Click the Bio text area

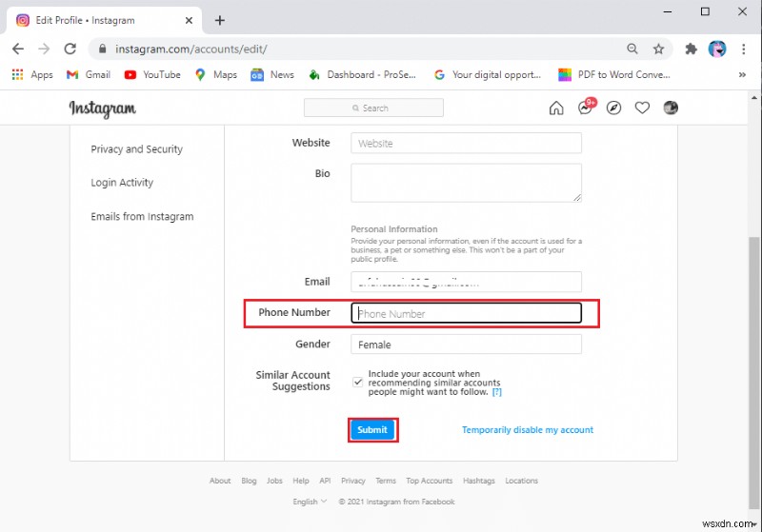point(466,183)
